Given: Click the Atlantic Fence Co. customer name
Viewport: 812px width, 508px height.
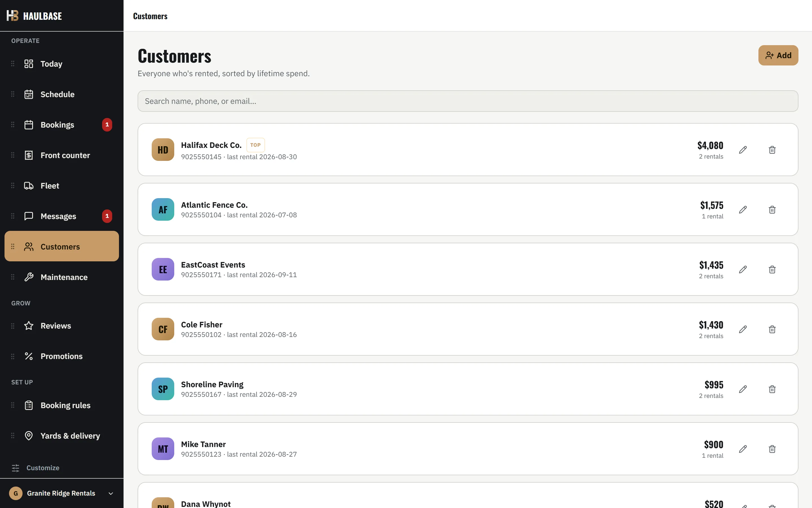Looking at the screenshot, I should (214, 205).
